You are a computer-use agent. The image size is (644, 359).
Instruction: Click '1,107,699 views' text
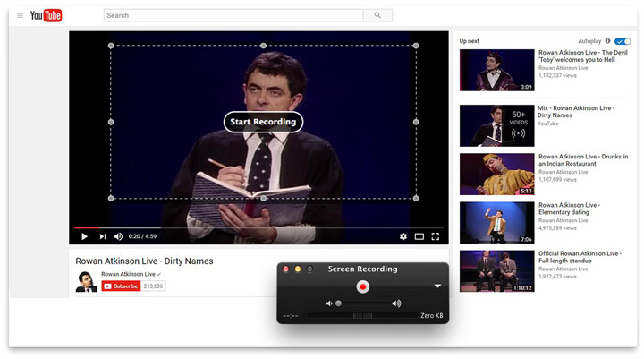click(557, 180)
